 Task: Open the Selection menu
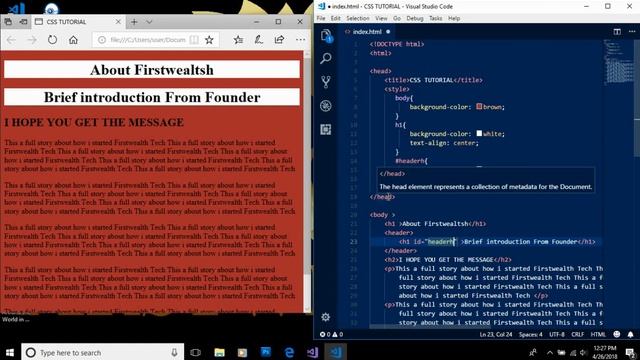point(358,18)
